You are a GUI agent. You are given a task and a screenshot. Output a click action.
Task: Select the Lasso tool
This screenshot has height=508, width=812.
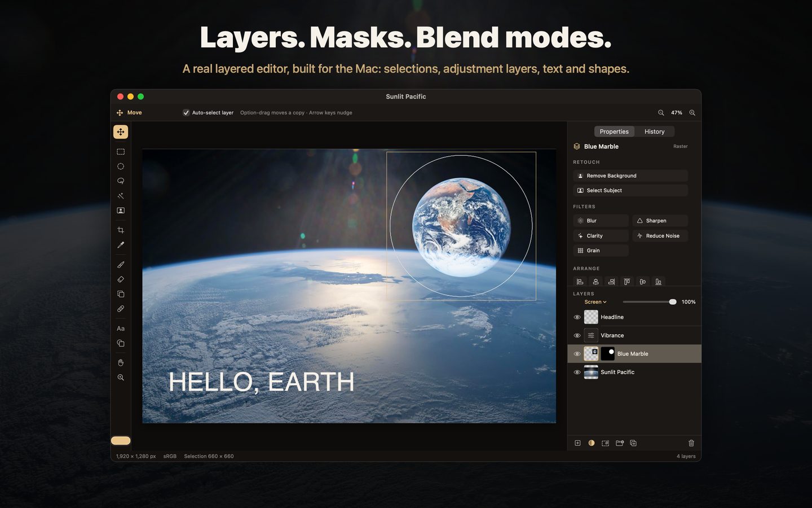121,181
